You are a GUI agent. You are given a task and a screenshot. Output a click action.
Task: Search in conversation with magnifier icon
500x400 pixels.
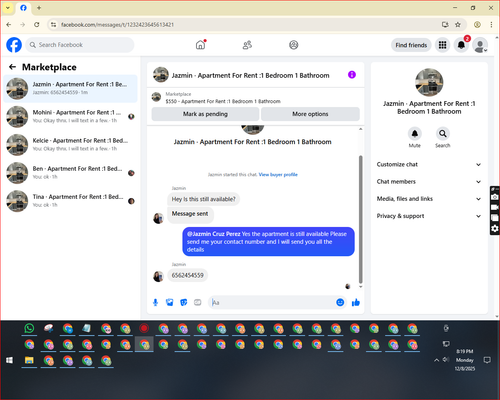point(443,134)
